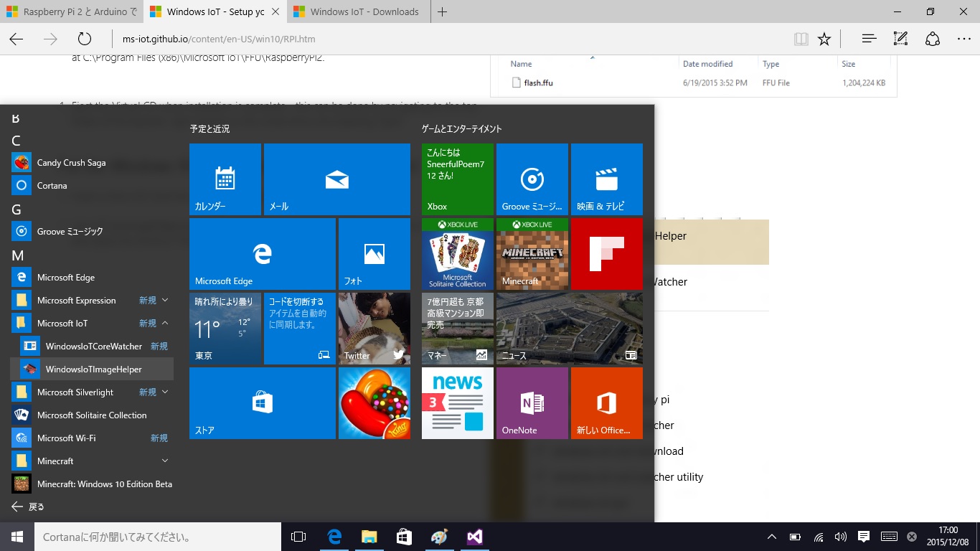This screenshot has width=980, height=551.
Task: Launch the Groove Music tile
Action: pos(532,179)
